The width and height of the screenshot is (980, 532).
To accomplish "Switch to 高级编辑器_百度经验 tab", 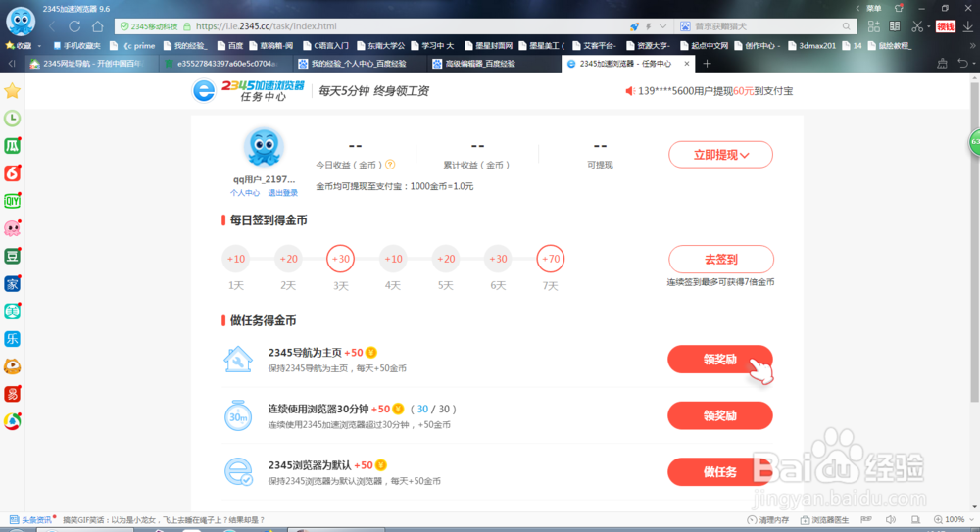I will (x=494, y=63).
